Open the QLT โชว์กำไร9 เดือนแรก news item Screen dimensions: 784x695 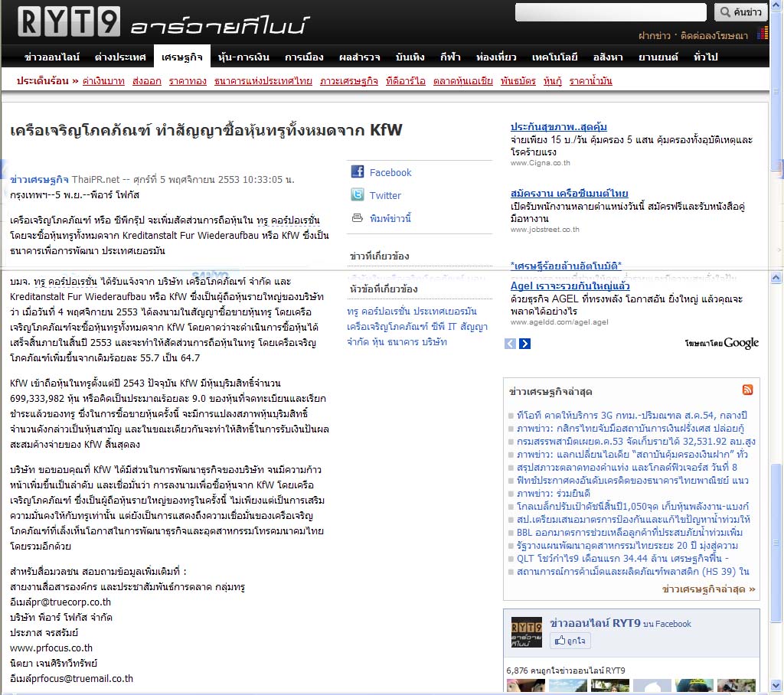[622, 558]
